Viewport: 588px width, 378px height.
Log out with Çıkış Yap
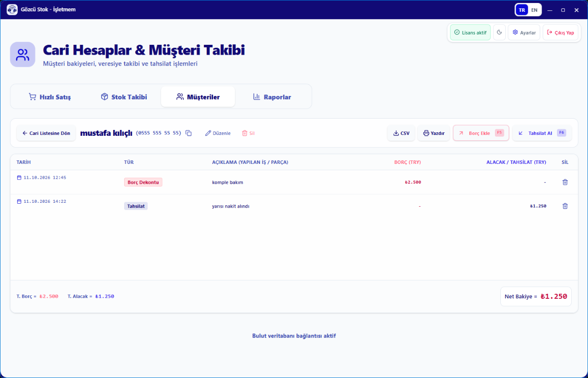[560, 32]
